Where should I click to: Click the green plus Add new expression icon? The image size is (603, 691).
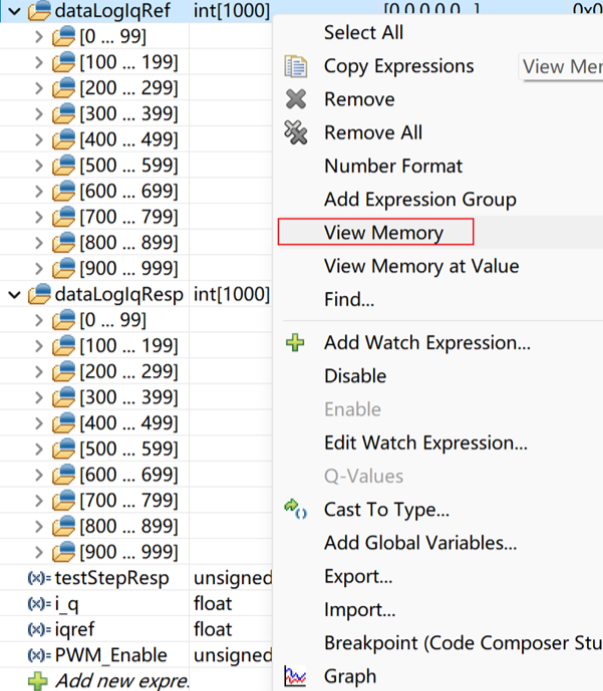tap(38, 681)
